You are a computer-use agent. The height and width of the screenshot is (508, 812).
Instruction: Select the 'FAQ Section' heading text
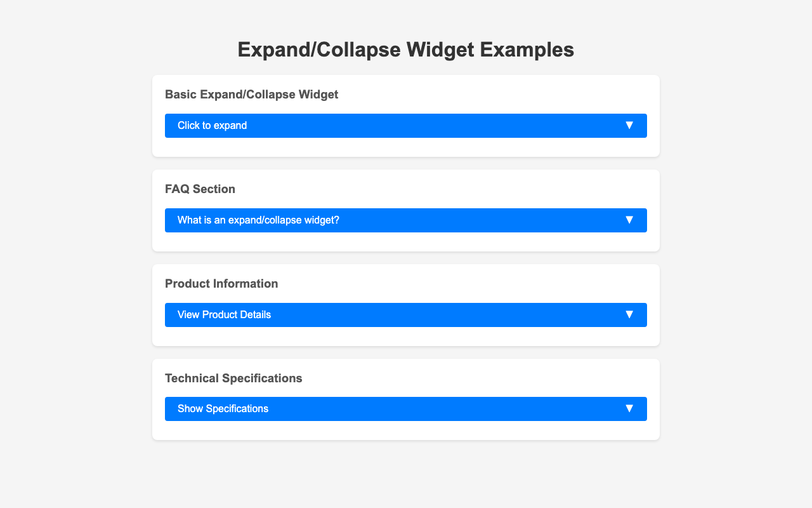click(200, 189)
